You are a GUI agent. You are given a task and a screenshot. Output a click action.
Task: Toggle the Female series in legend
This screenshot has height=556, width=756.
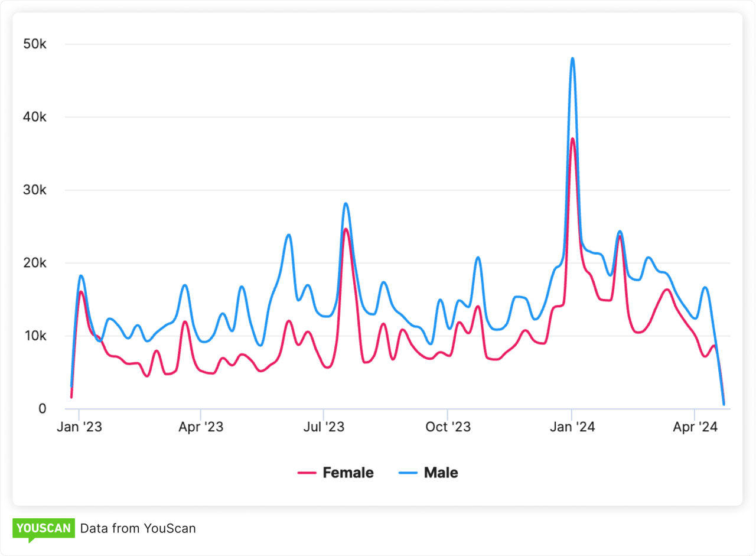click(x=348, y=473)
